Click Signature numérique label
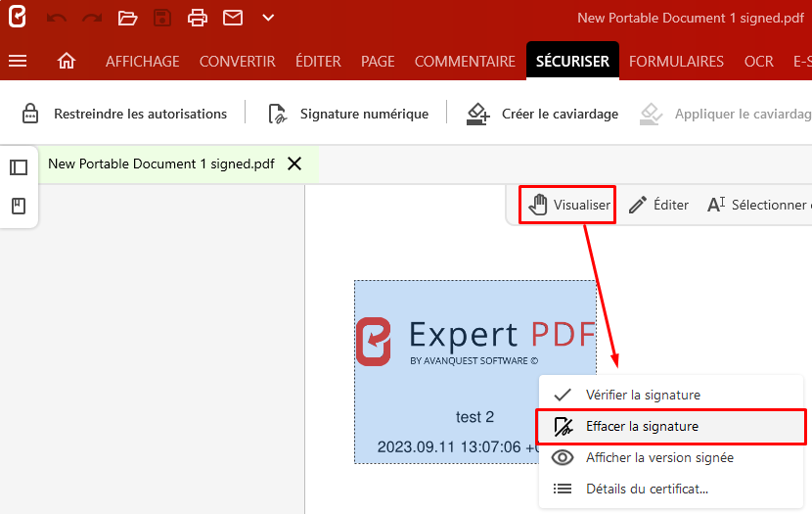Screen dimensions: 812x514 point(364,114)
